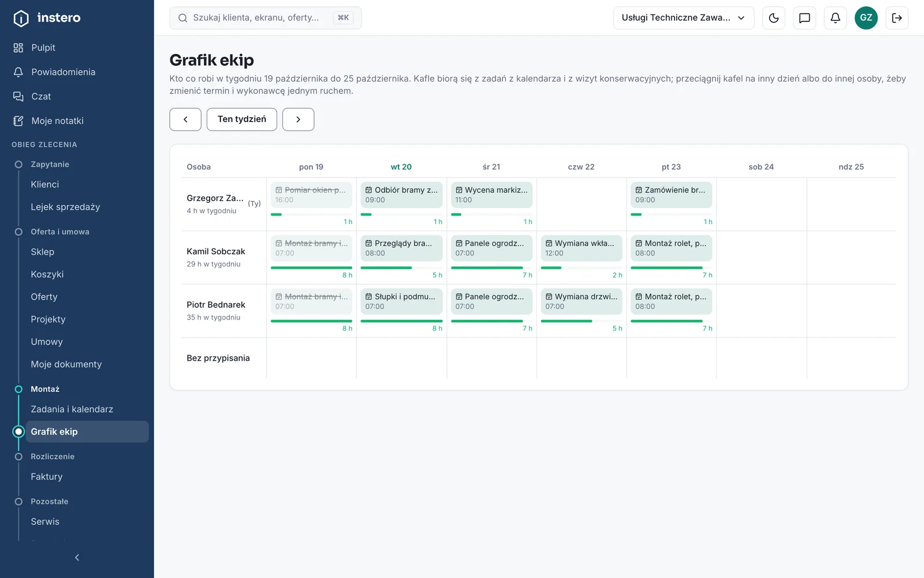Click the Zapytanie stage circle marker

tap(18, 165)
